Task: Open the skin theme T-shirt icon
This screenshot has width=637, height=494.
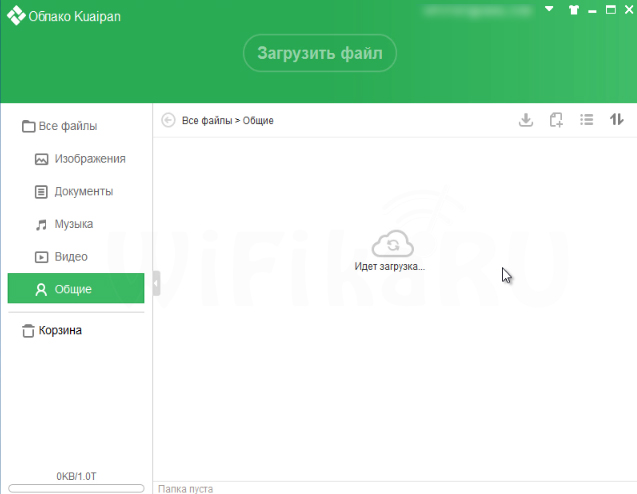Action: (x=573, y=10)
